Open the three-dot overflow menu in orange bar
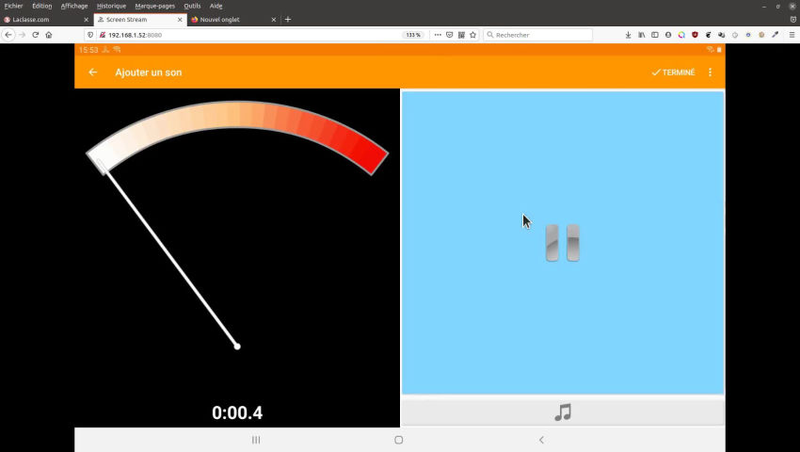This screenshot has width=800, height=452. point(711,72)
